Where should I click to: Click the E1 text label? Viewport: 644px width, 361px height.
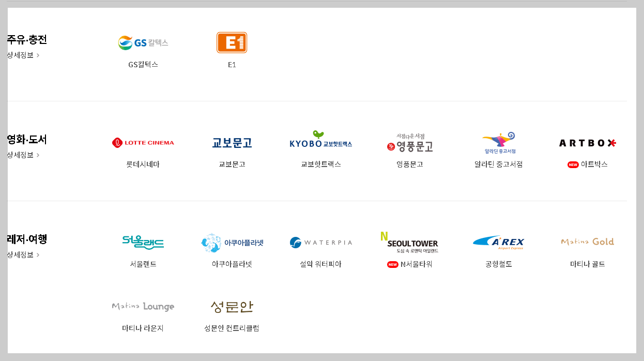point(232,65)
